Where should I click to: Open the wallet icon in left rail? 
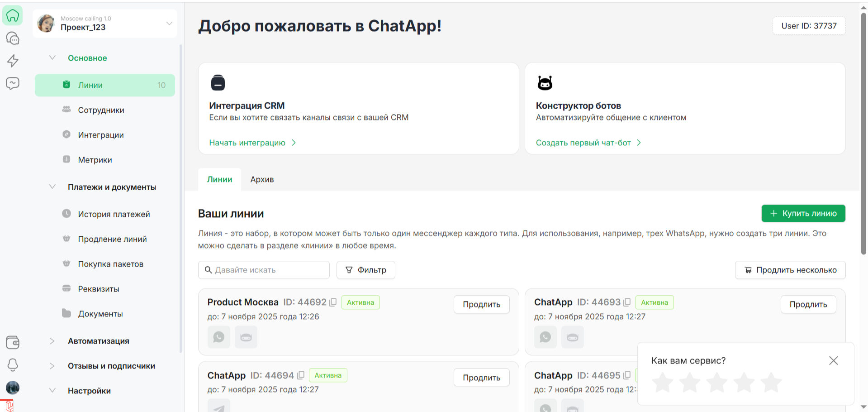(x=13, y=342)
